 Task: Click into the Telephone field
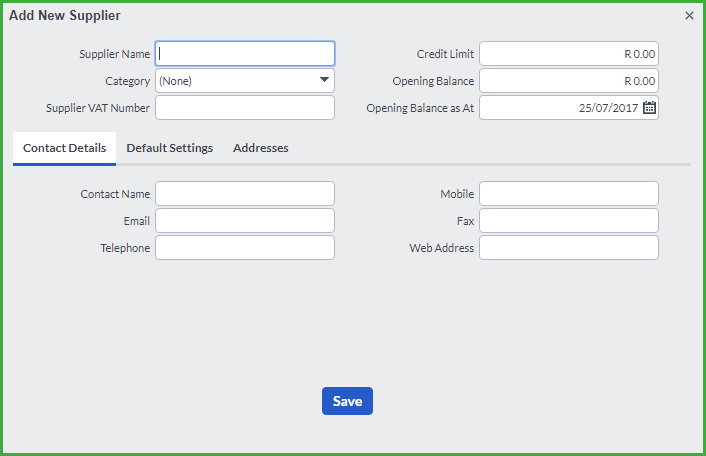tap(245, 248)
